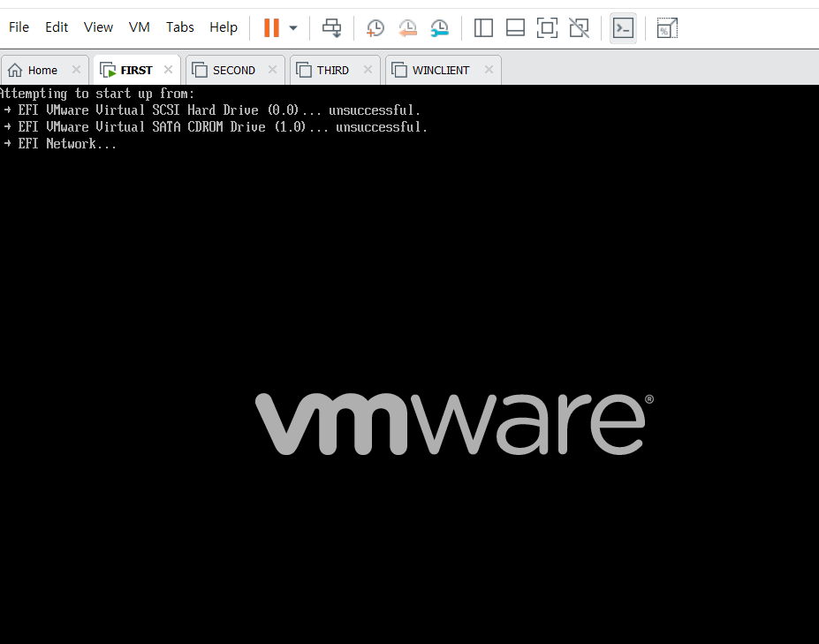Toggle the library sidebar panel

[483, 27]
